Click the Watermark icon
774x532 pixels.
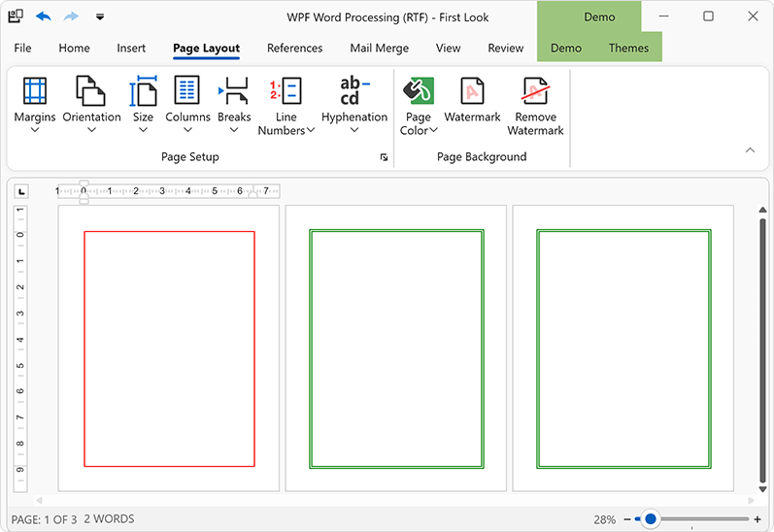[472, 92]
